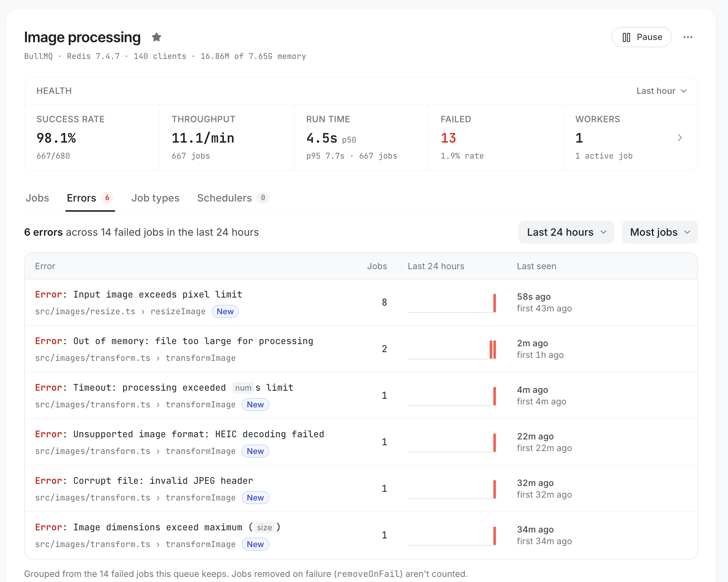
Task: Click the Errors tab count badge 6
Action: pyautogui.click(x=107, y=198)
